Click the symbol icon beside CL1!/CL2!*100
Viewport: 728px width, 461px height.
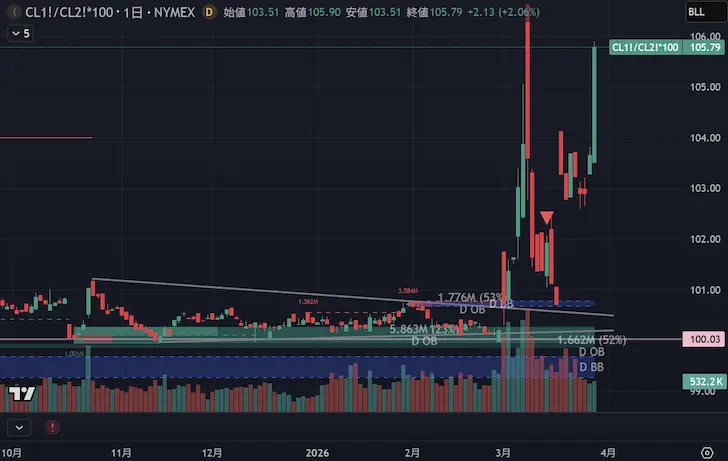(x=12, y=12)
